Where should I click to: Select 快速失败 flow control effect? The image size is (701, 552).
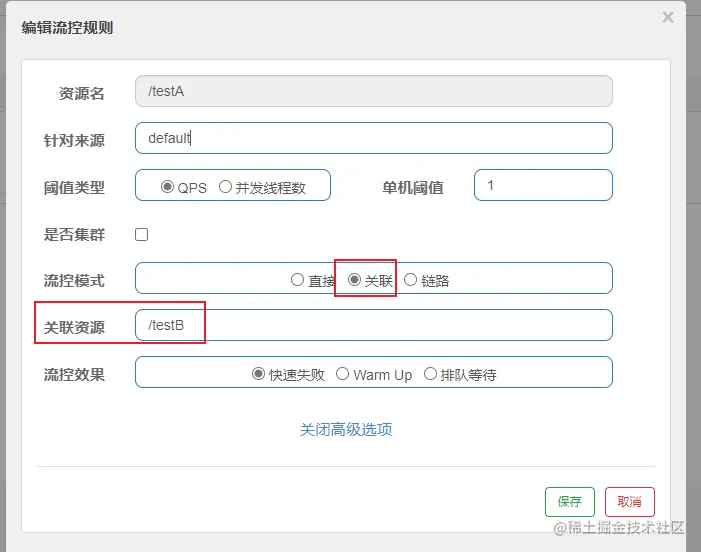258,373
